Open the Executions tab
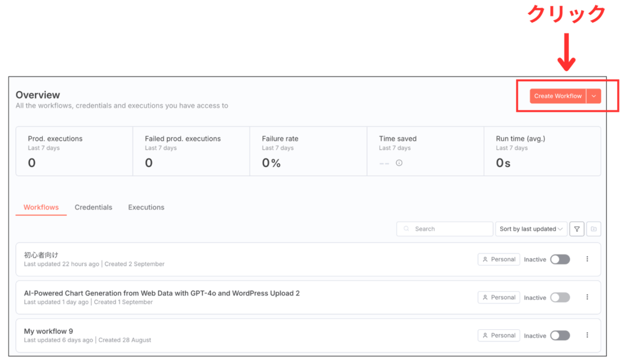Image resolution: width=627 pixels, height=364 pixels. tap(146, 207)
